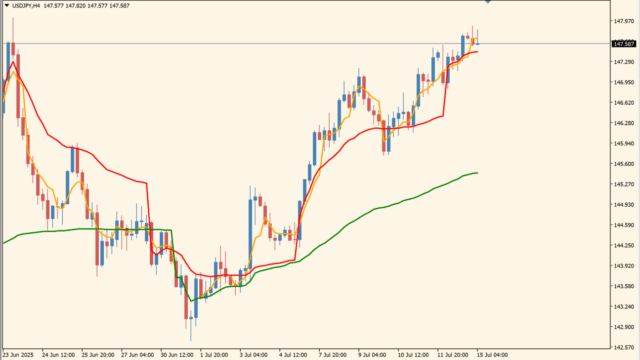Click the 145.940 price axis label
640x360 pixels.
pyautogui.click(x=624, y=143)
